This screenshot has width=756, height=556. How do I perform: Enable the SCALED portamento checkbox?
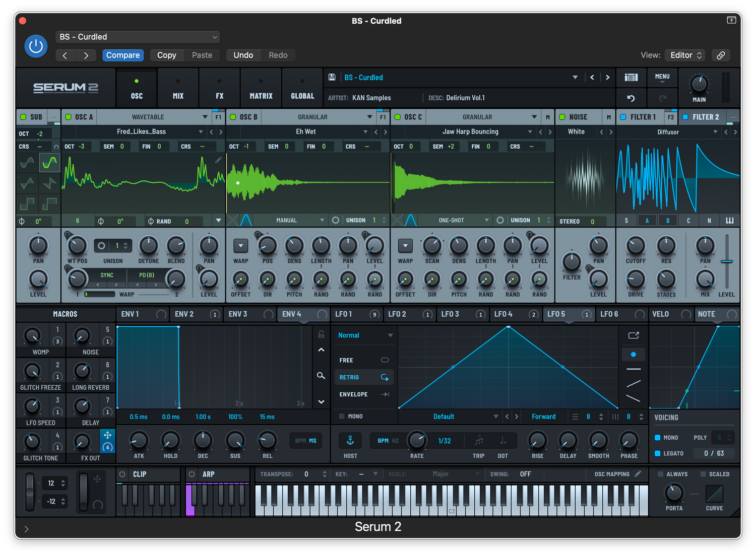point(703,474)
